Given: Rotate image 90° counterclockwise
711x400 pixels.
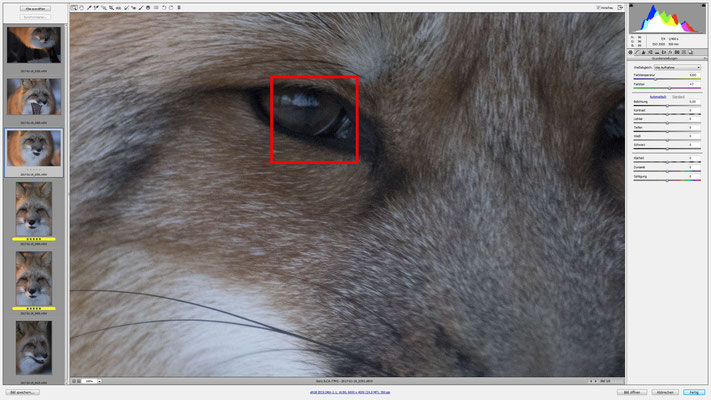Looking at the screenshot, I should (164, 8).
